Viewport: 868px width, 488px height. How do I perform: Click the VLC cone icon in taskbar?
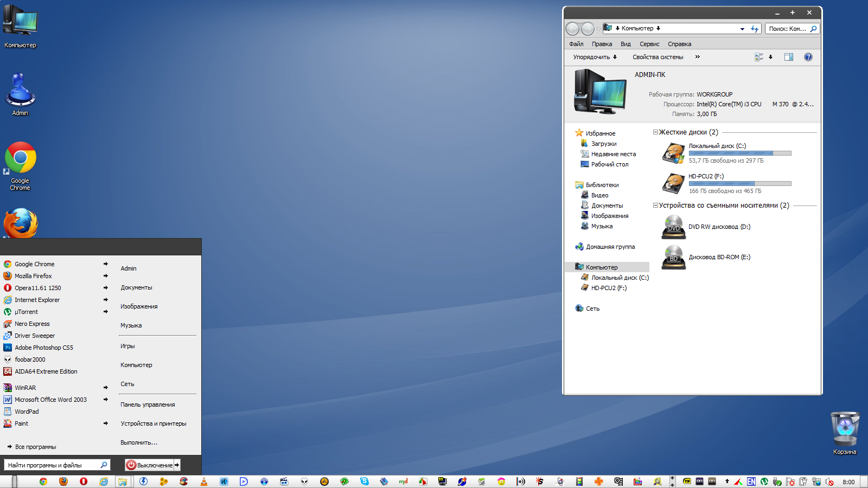point(204,481)
